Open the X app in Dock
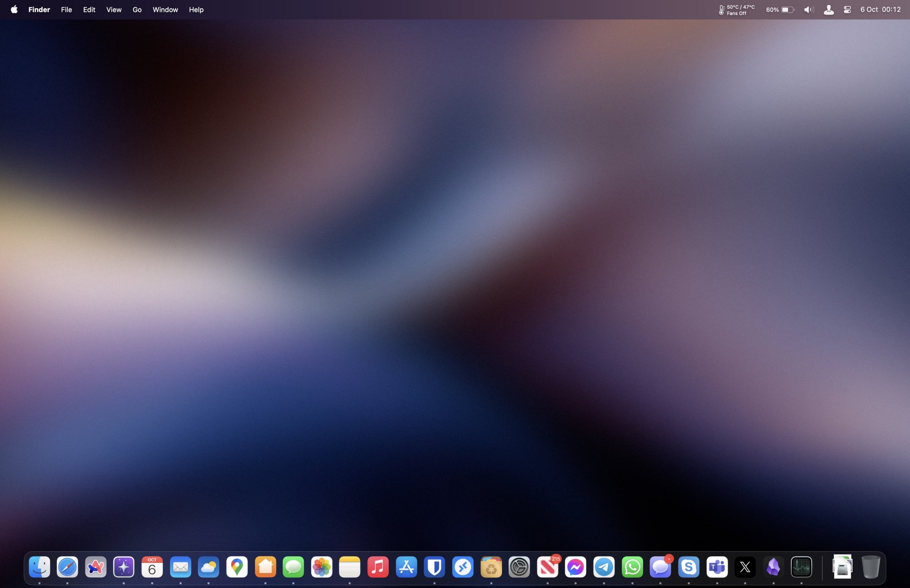 745,567
